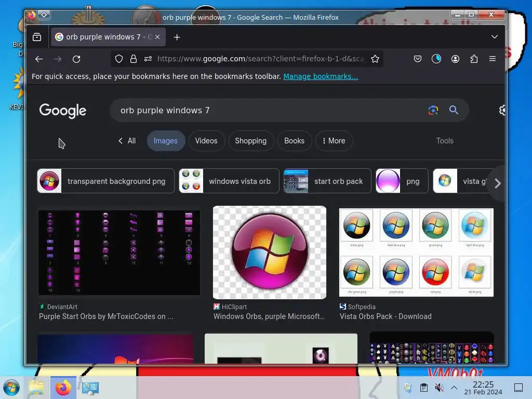Viewport: 532px width, 399px height.
Task: Switch to the Shopping tab
Action: click(251, 141)
